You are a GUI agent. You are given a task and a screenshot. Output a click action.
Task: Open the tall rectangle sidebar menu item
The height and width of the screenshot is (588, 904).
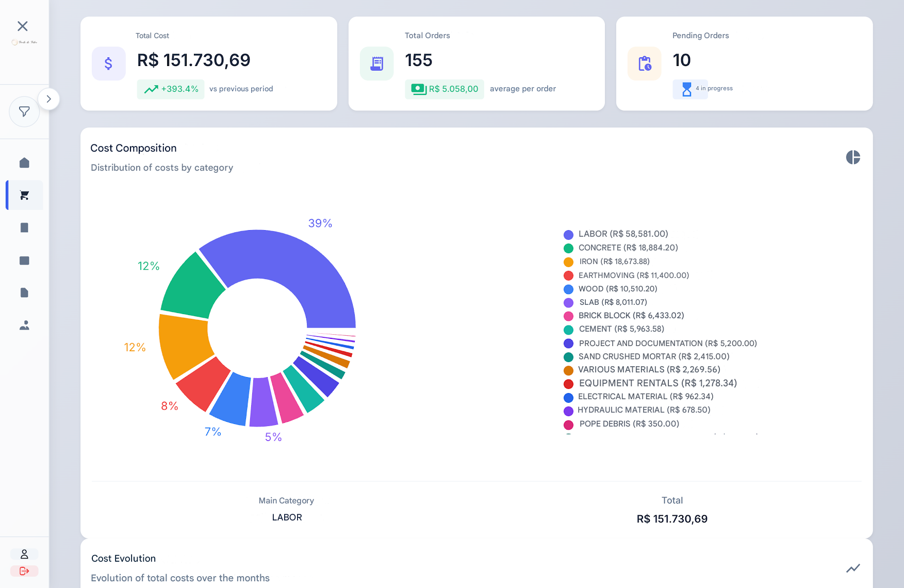pyautogui.click(x=24, y=228)
